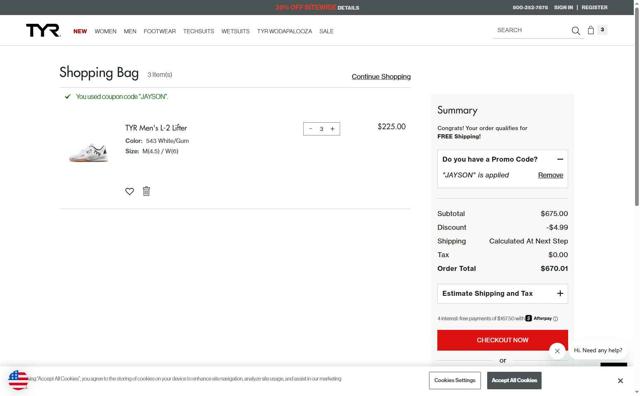640x396 pixels.
Task: Click the Afterpay info icon
Action: click(x=556, y=319)
